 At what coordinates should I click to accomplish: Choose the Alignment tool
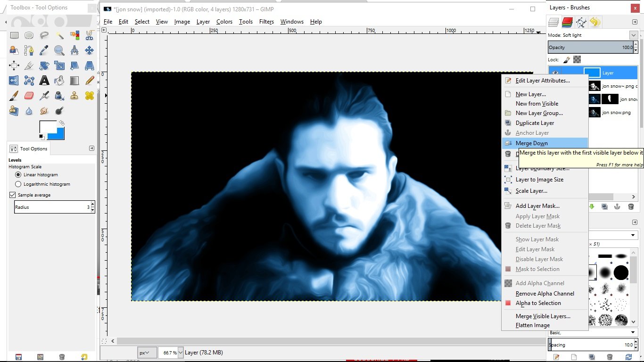(x=14, y=66)
